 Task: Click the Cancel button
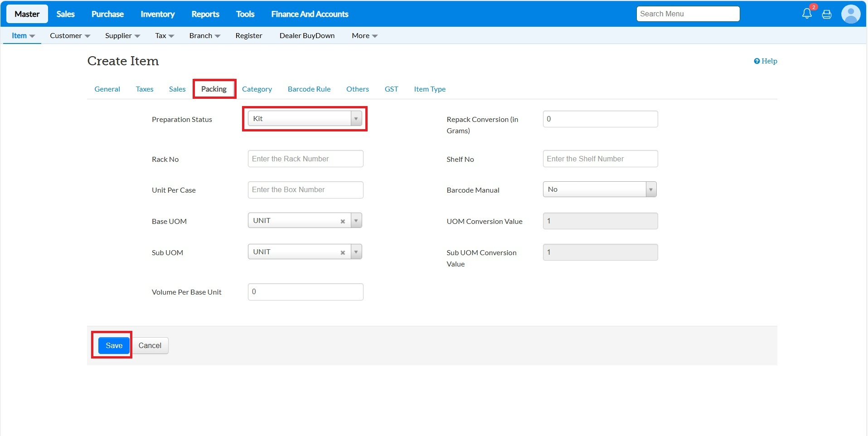(x=150, y=345)
